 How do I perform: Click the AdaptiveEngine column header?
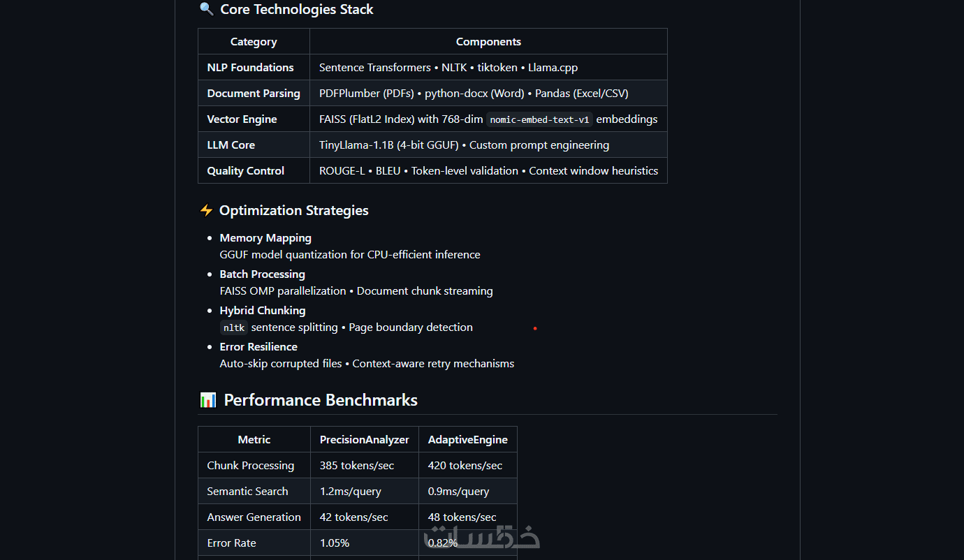point(467,440)
